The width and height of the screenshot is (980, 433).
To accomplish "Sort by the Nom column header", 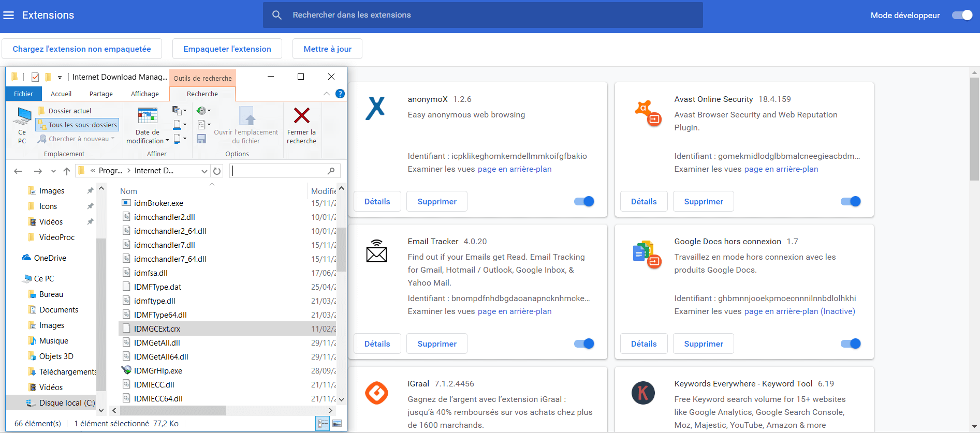I will (x=128, y=191).
